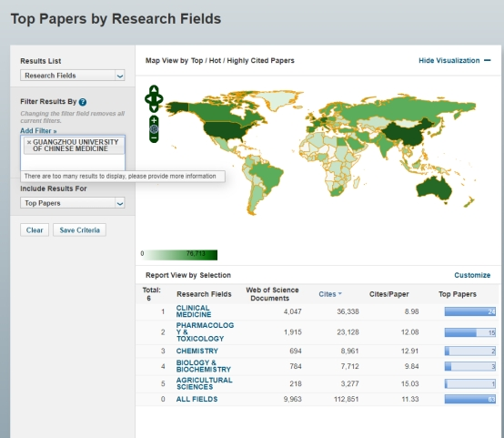Screen dimensions: 504x438
Task: Click the globe reset icon on zoom control
Action: click(154, 129)
